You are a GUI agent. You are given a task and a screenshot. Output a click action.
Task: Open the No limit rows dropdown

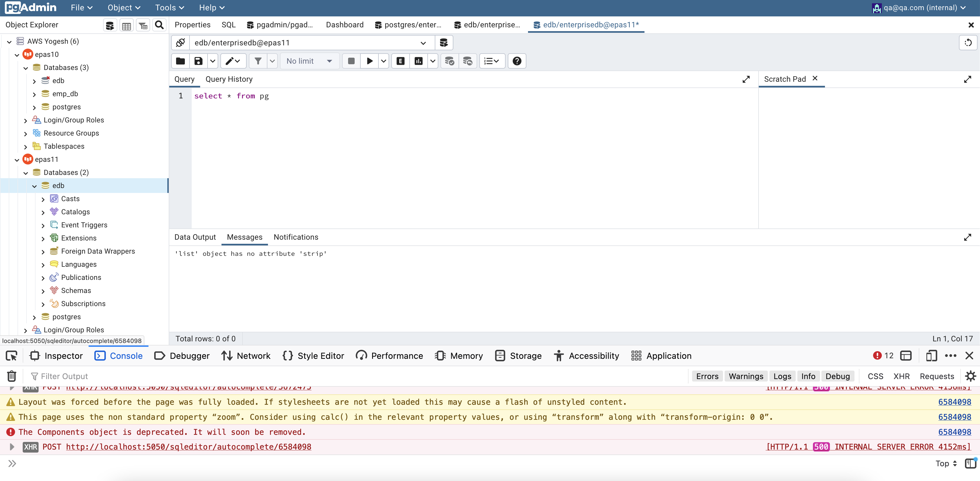tap(309, 61)
